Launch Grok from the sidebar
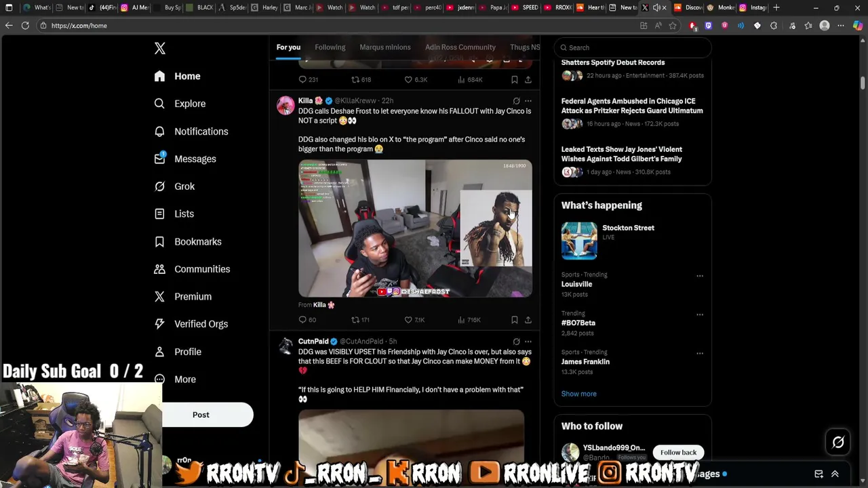Screen dimensions: 868x488 [174, 186]
